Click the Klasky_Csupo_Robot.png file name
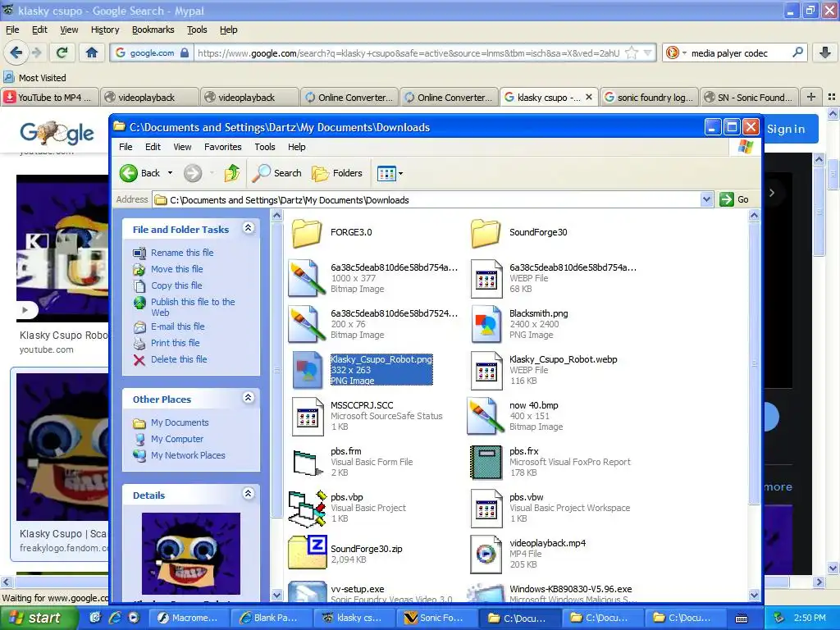The width and height of the screenshot is (840, 630). [381, 359]
